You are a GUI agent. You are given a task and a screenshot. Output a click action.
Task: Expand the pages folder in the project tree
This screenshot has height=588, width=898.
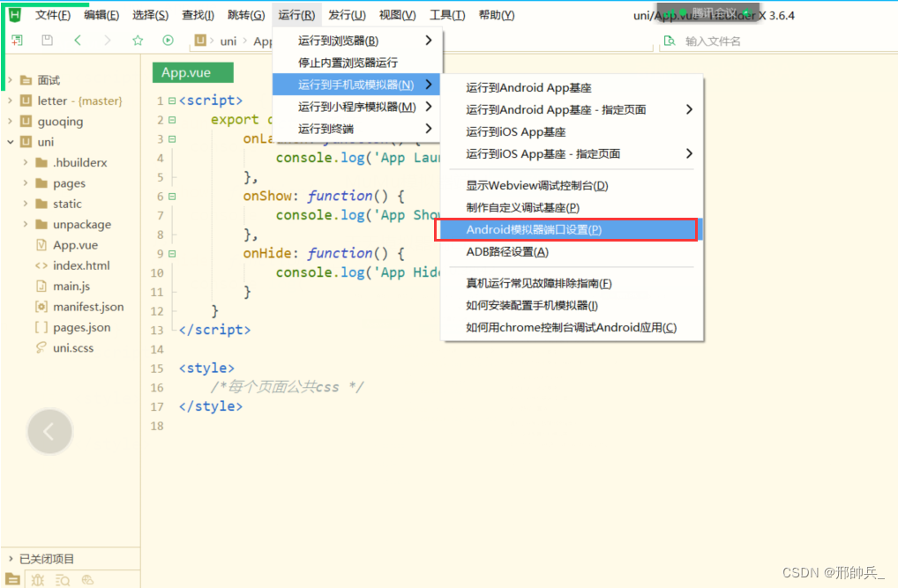coord(27,182)
